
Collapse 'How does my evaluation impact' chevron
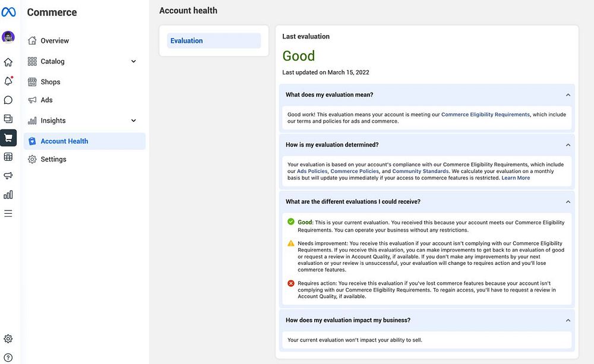point(568,321)
